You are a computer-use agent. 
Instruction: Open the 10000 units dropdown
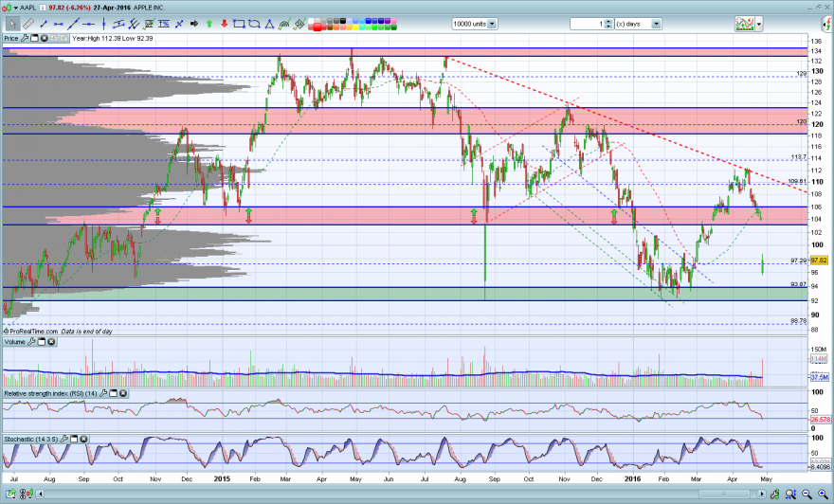click(492, 24)
